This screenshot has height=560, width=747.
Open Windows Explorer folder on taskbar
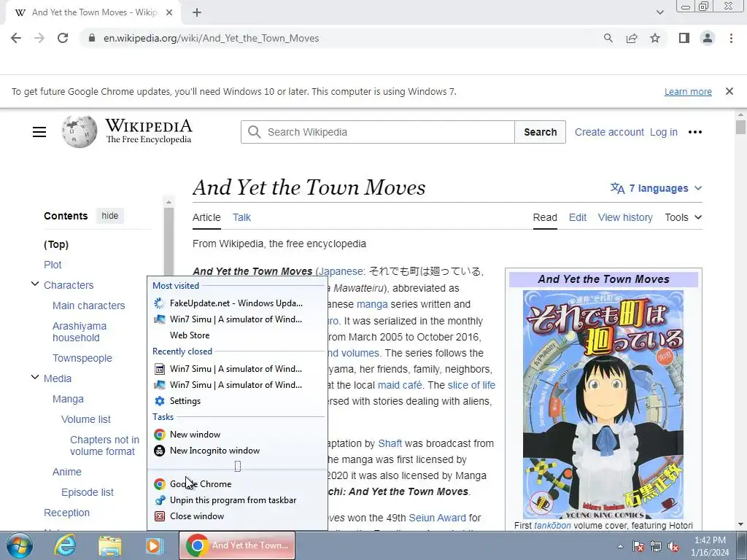[x=110, y=545]
